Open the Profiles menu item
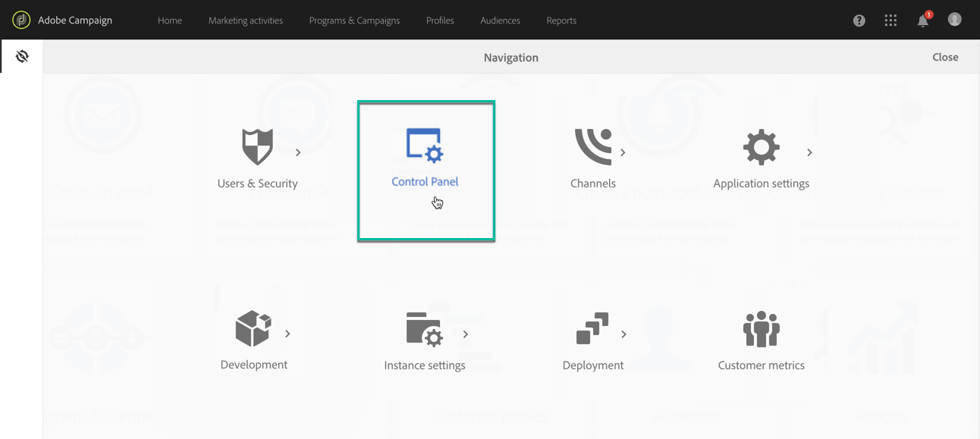This screenshot has width=980, height=439. (x=440, y=20)
